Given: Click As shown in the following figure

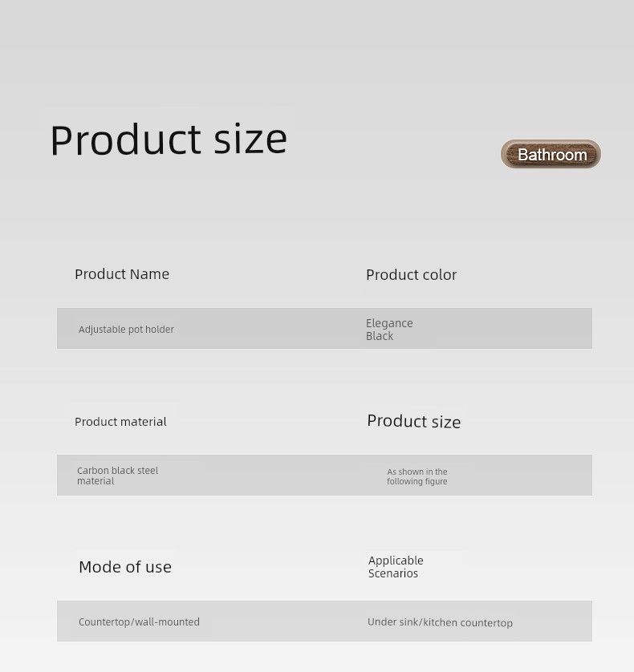Looking at the screenshot, I should pyautogui.click(x=417, y=476).
